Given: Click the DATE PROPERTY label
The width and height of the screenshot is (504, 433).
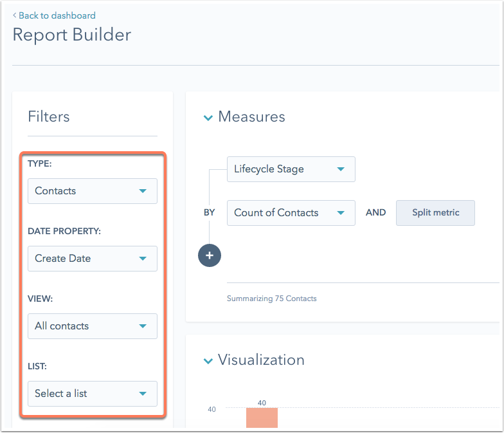Looking at the screenshot, I should (x=64, y=231).
